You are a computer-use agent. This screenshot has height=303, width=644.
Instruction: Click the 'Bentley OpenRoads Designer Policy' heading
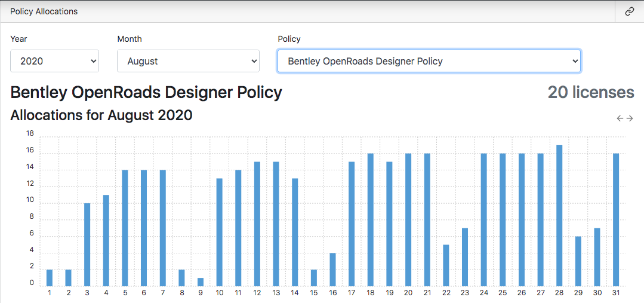146,93
